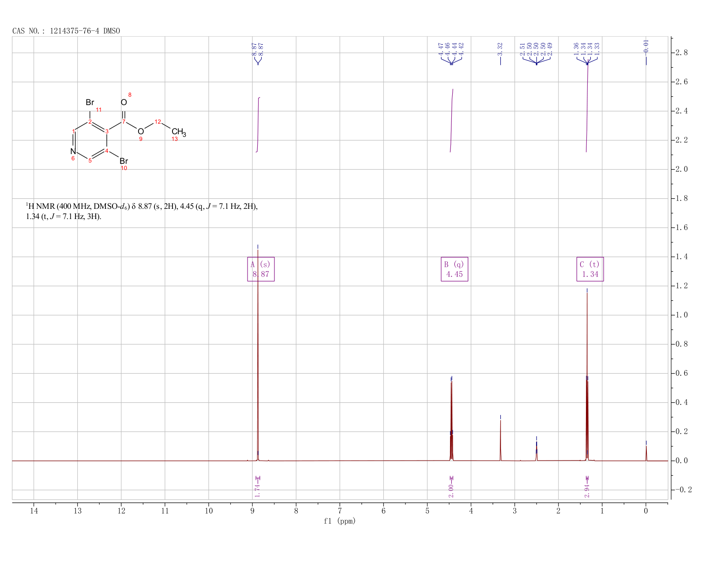Select the 3.32 water peak label
The height and width of the screenshot is (563, 728).
[500, 49]
